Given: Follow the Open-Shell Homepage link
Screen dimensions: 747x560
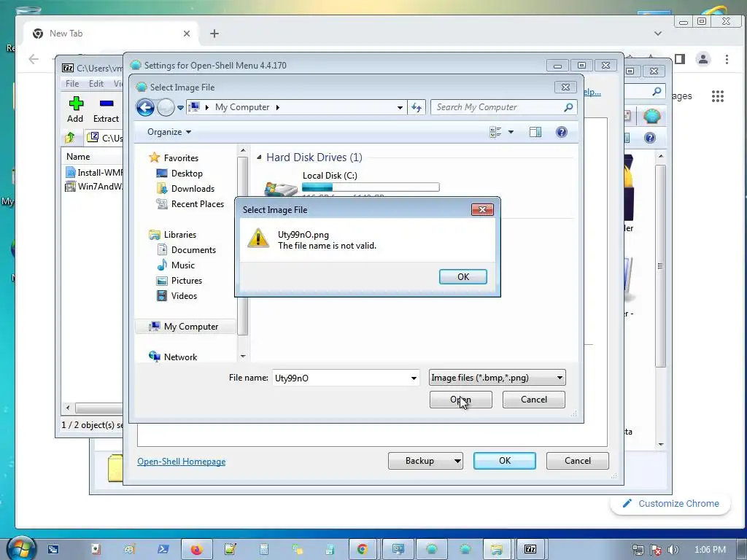Looking at the screenshot, I should pyautogui.click(x=181, y=462).
